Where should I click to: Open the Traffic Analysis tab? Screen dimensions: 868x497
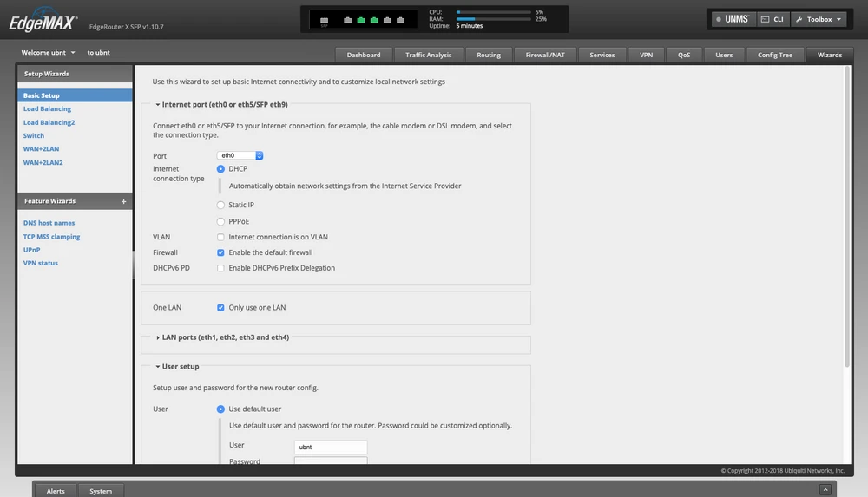coord(428,55)
